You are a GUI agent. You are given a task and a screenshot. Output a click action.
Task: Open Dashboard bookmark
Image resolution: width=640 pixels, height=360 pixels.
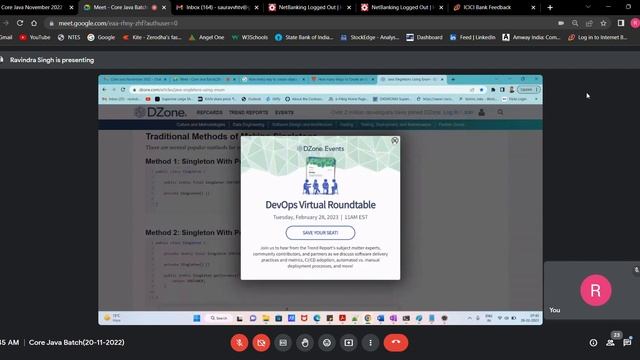[x=424, y=37]
